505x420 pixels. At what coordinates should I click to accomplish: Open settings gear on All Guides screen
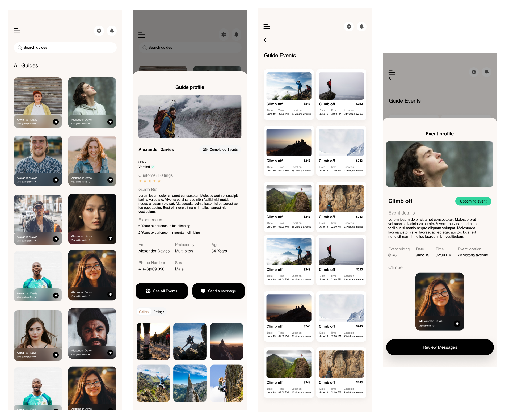point(99,31)
